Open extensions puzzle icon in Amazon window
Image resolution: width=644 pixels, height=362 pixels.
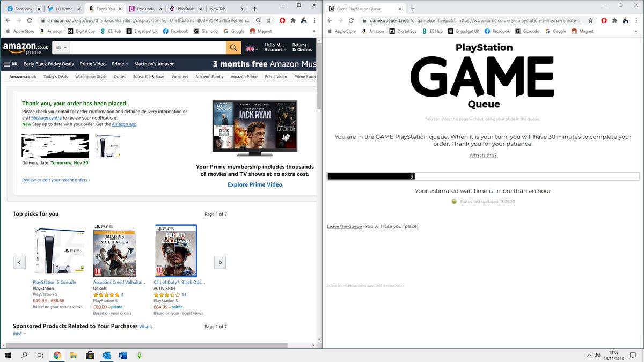tap(293, 20)
